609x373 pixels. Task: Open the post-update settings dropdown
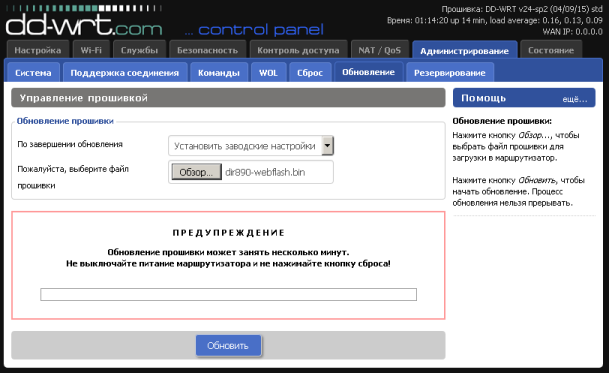pyautogui.click(x=251, y=146)
